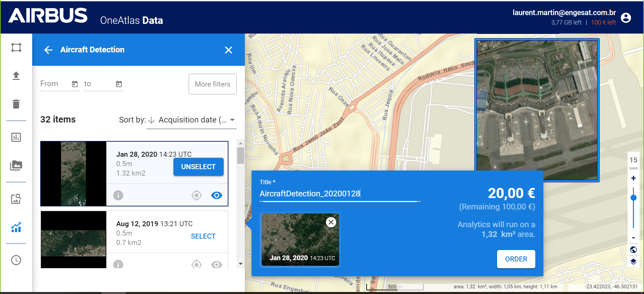This screenshot has width=644, height=294.
Task: Select the draw area of interest tool
Action: click(x=16, y=48)
